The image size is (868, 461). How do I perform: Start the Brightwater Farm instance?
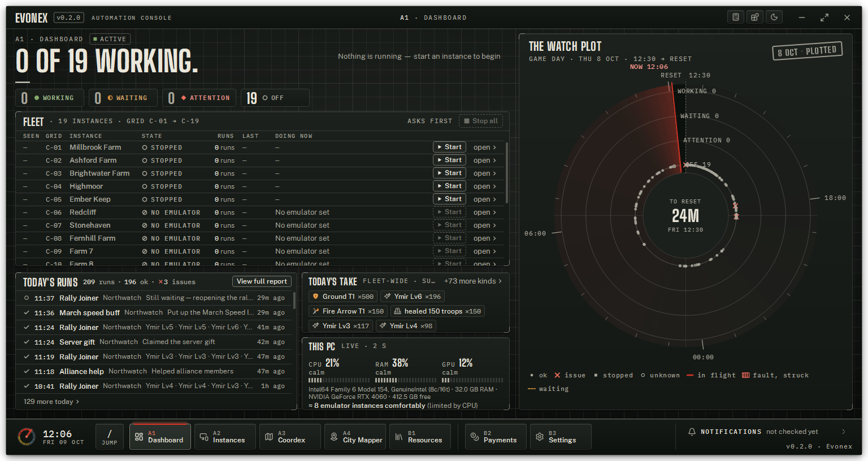[449, 173]
